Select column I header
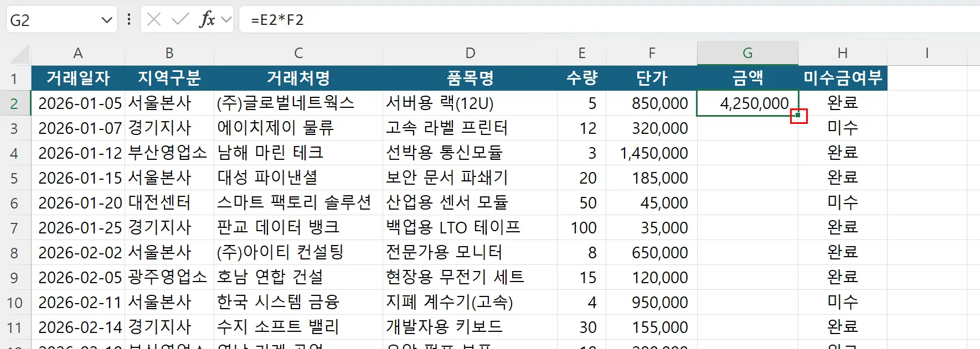 click(x=927, y=53)
